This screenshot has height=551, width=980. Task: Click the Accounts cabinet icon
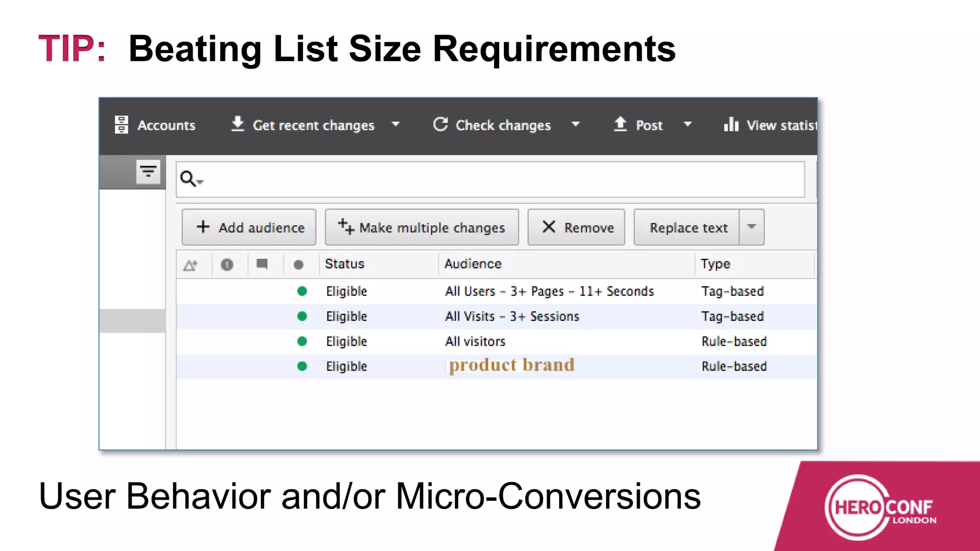pyautogui.click(x=122, y=125)
